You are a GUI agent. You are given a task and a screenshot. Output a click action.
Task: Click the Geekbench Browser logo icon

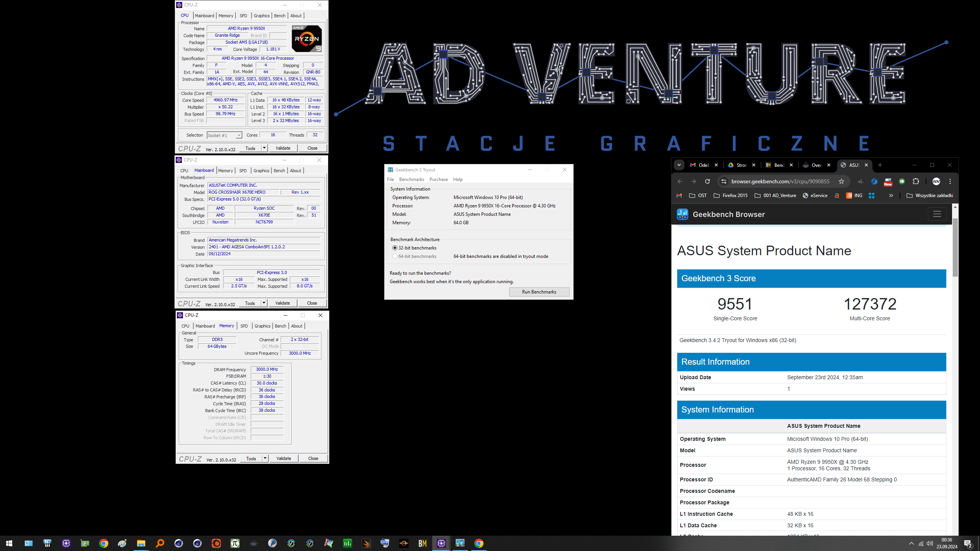pos(683,214)
